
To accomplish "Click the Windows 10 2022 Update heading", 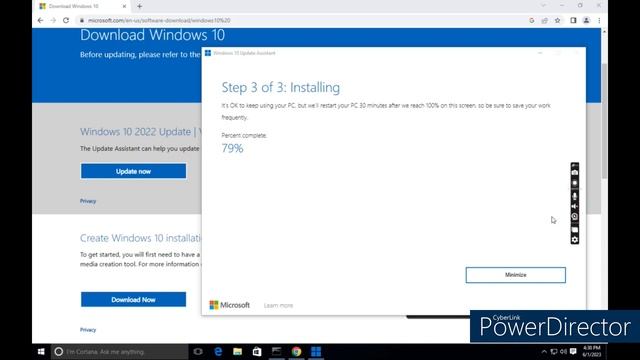I will tap(139, 132).
